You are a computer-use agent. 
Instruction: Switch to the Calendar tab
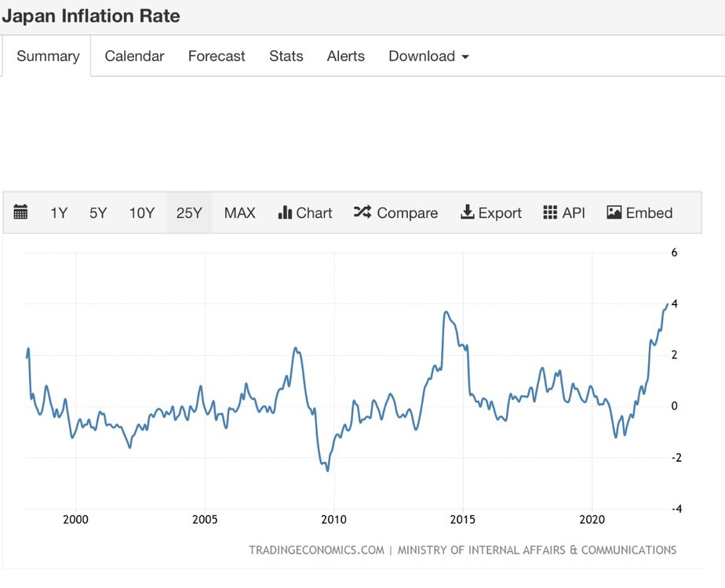point(134,56)
